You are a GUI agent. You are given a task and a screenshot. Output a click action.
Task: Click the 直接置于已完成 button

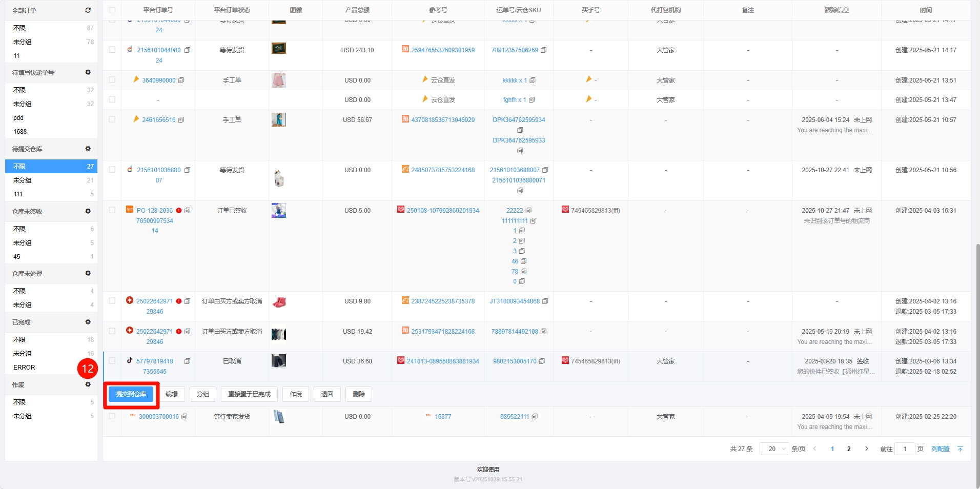pyautogui.click(x=249, y=394)
